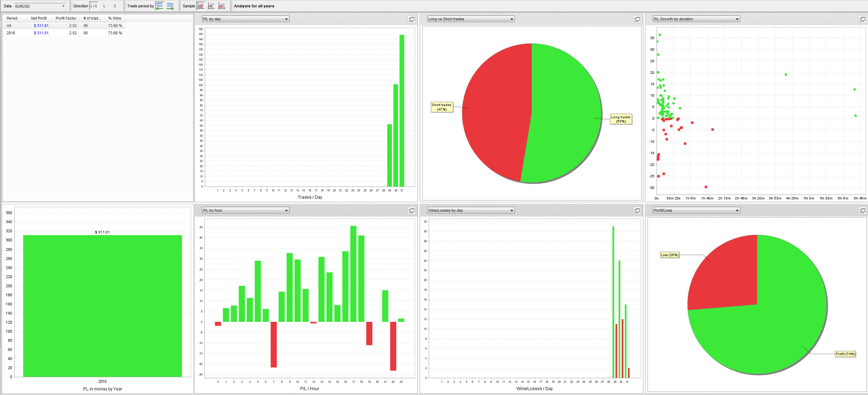Choose the 'all' sample icon
This screenshot has height=395, width=868.
coord(201,6)
